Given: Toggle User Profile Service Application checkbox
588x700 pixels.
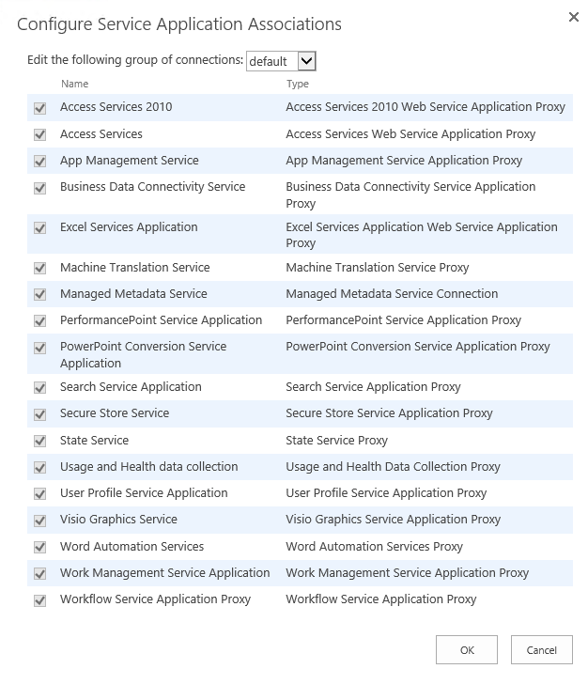Looking at the screenshot, I should coord(40,493).
